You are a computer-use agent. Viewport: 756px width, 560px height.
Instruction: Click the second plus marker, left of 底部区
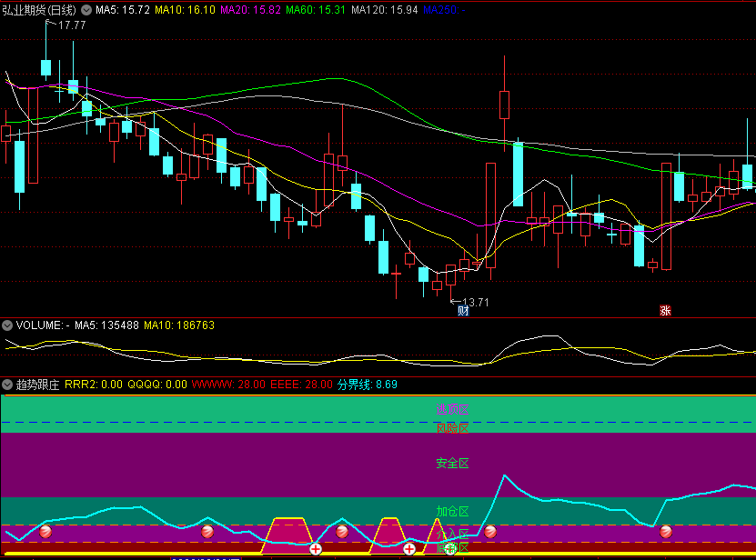(x=408, y=549)
